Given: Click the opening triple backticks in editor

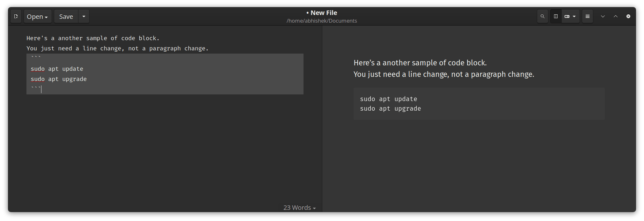Looking at the screenshot, I should [x=36, y=58].
